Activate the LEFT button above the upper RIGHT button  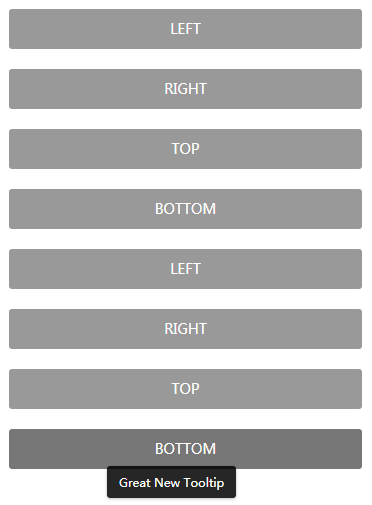coord(185,29)
